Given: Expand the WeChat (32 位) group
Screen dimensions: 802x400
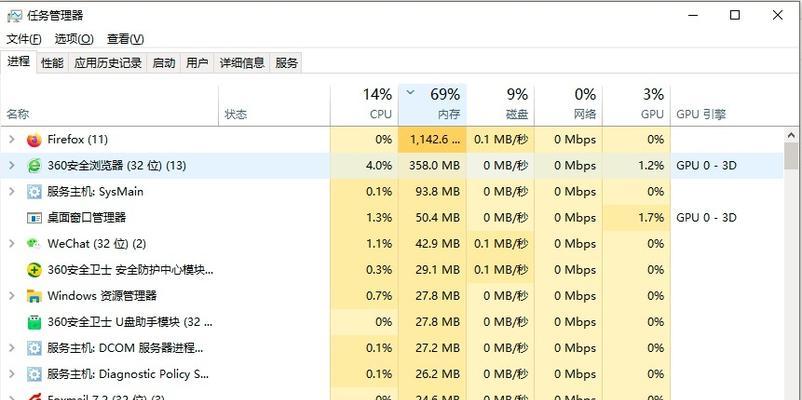Looking at the screenshot, I should [x=12, y=244].
